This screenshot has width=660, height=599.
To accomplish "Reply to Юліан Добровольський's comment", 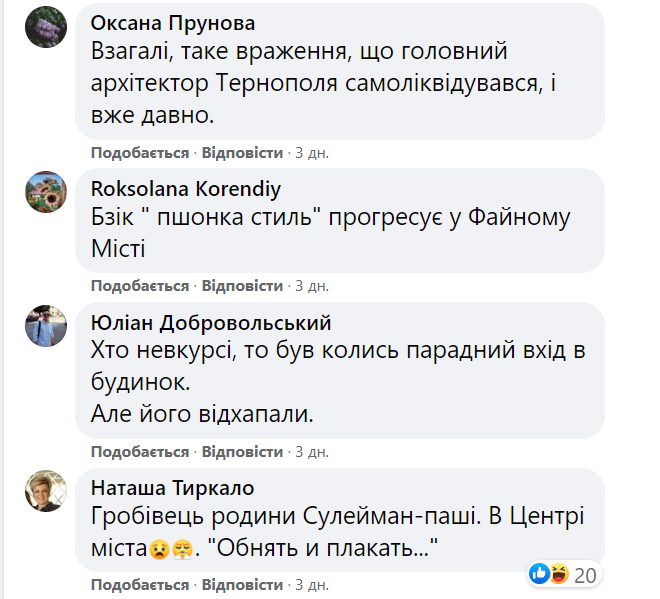I will point(242,452).
